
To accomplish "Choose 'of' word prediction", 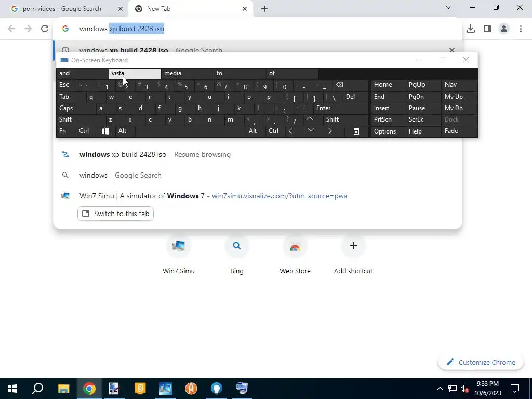I will click(293, 73).
